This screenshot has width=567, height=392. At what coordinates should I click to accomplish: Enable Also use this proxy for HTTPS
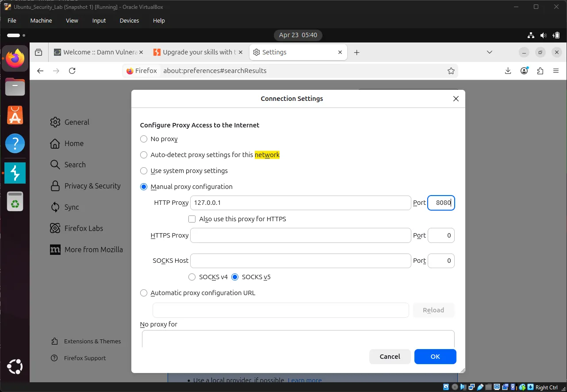pos(192,219)
